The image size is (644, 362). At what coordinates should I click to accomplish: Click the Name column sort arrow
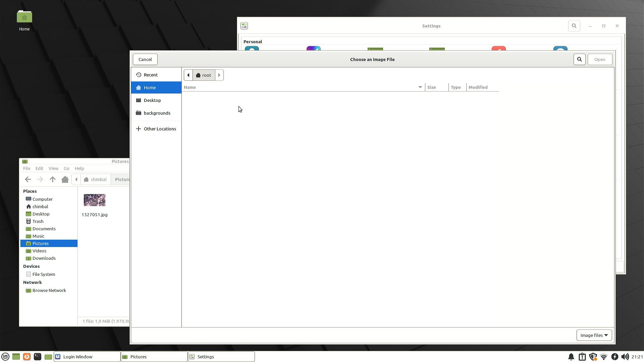[x=420, y=87]
